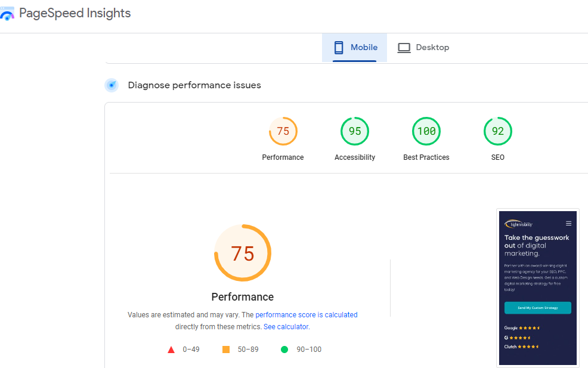Click the PageSpeed Insights logo icon

(8, 13)
